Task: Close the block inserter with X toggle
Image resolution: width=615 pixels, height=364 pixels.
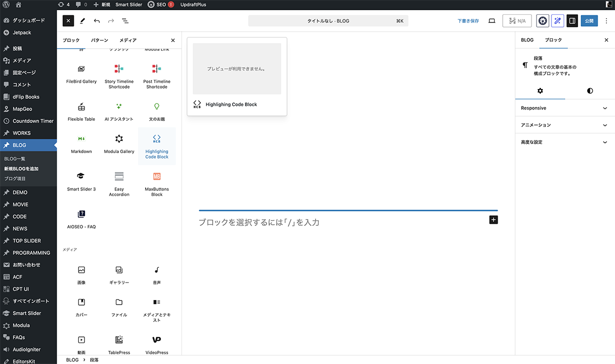Action: coord(68,21)
